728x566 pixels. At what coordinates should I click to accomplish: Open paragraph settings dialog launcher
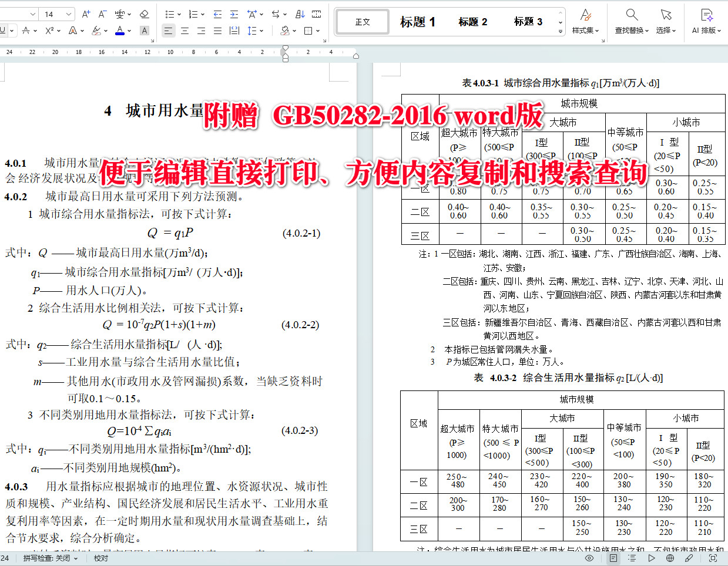325,41
